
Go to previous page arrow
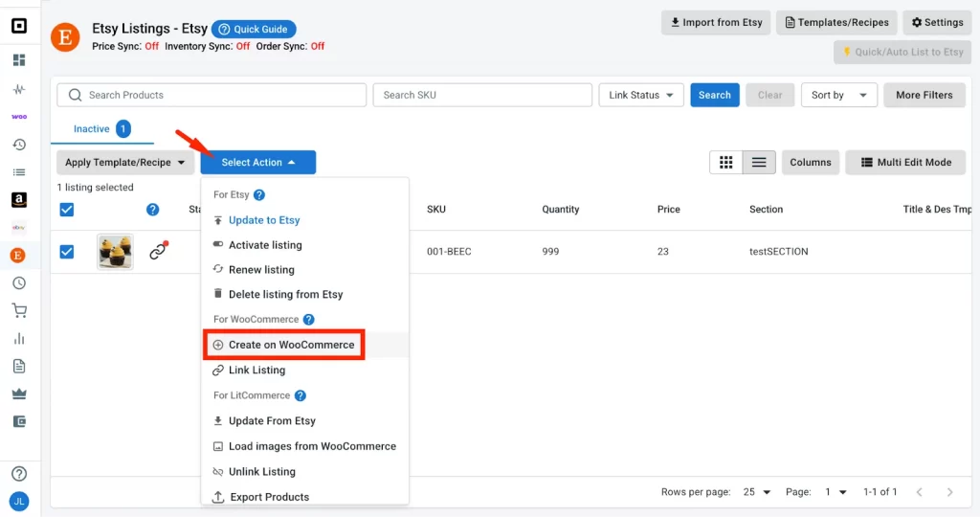pyautogui.click(x=920, y=492)
